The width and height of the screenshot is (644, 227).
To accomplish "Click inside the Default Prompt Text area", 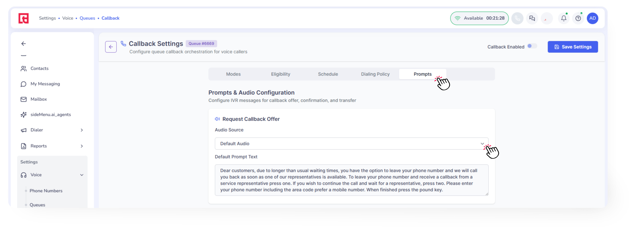I will pos(351,180).
